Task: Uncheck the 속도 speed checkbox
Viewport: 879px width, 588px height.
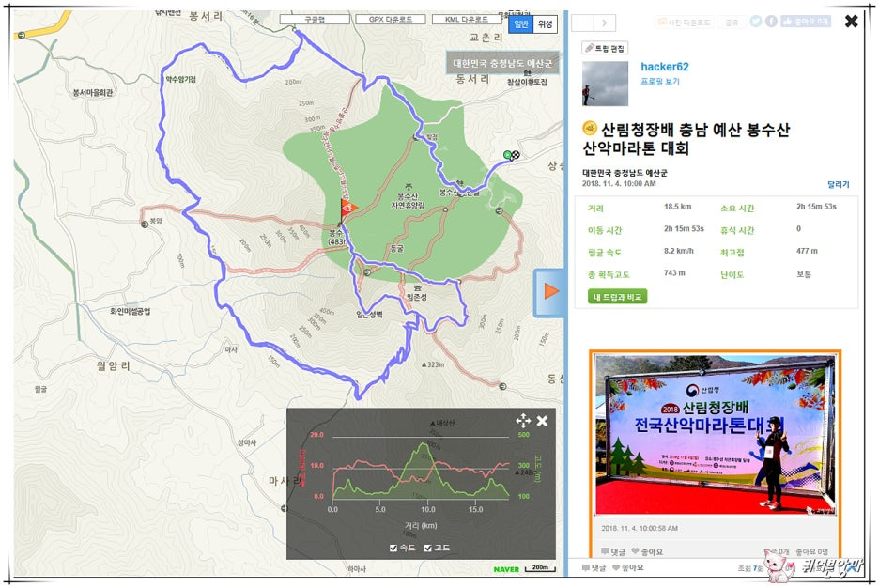Action: (393, 548)
